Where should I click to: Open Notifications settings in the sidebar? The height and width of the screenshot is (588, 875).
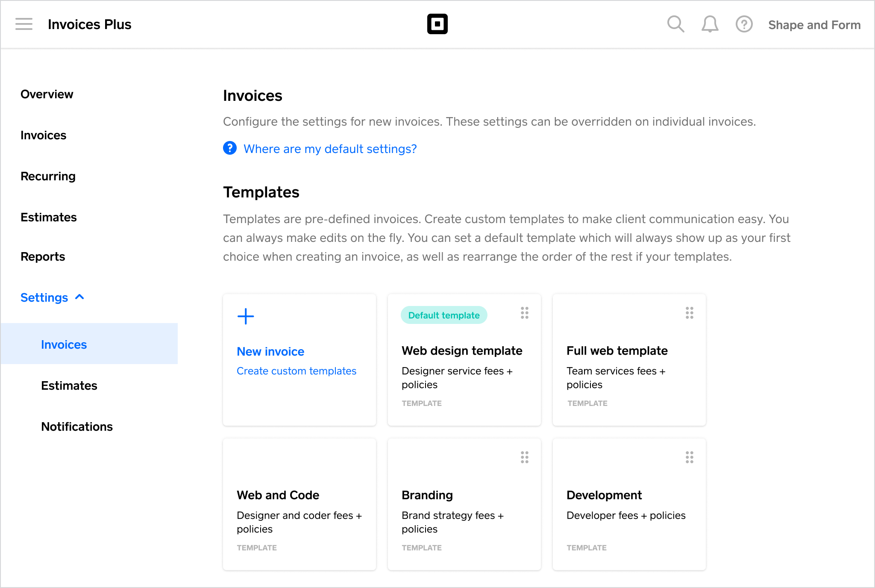tap(77, 426)
